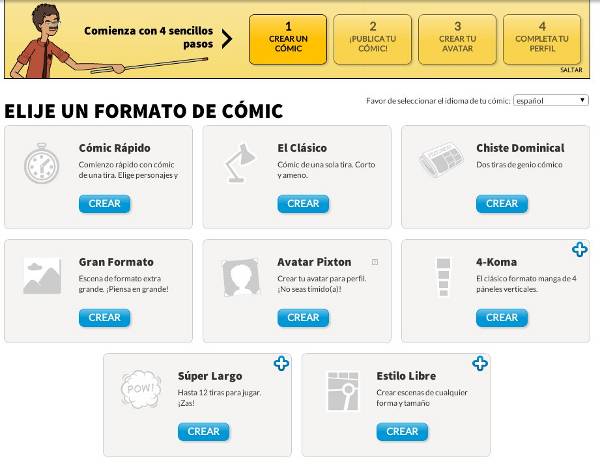600x465 pixels.
Task: Click the blue plus icon on Súper Largo
Action: coord(281,364)
